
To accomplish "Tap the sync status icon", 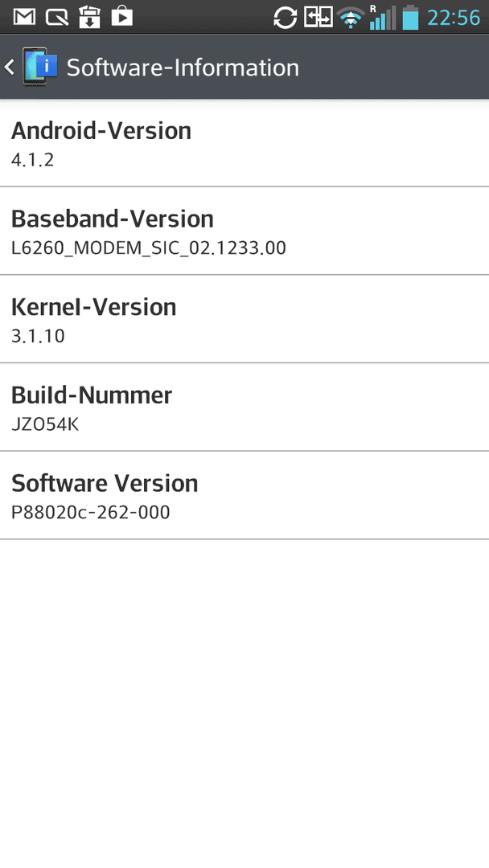I will point(286,18).
